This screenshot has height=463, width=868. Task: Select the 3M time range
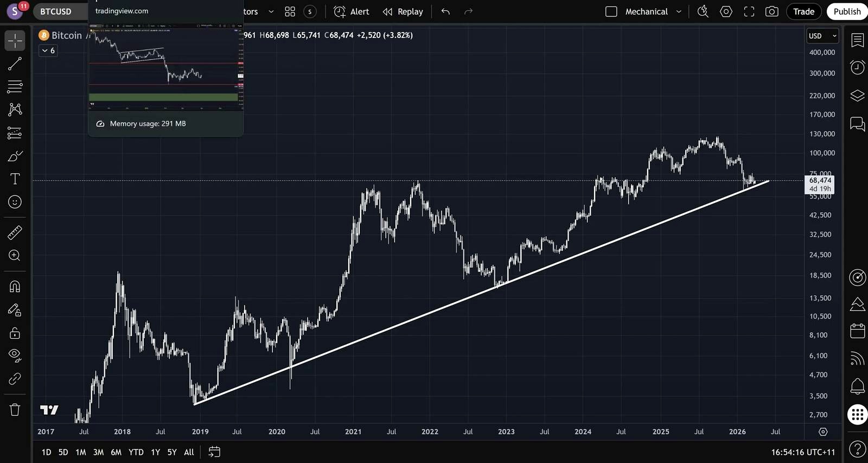[98, 452]
